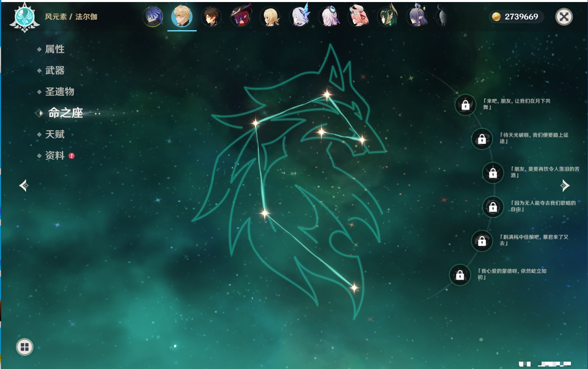Open the 天赋 menu item

[55, 135]
